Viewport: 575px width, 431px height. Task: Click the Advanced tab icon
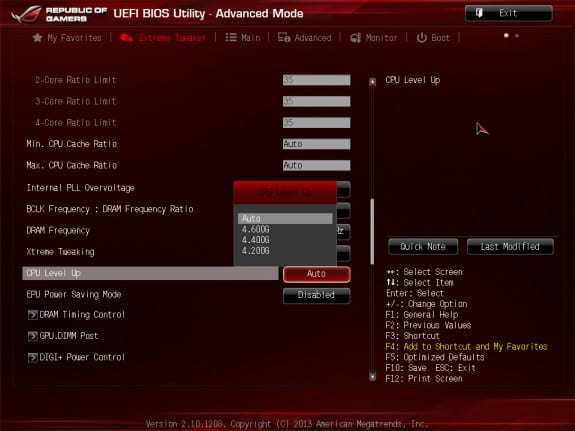pos(284,37)
